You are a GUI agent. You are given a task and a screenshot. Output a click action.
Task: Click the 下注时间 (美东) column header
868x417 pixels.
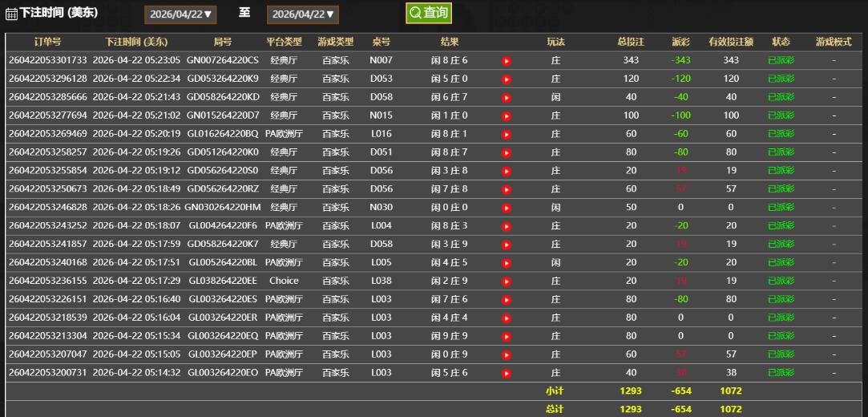point(136,42)
